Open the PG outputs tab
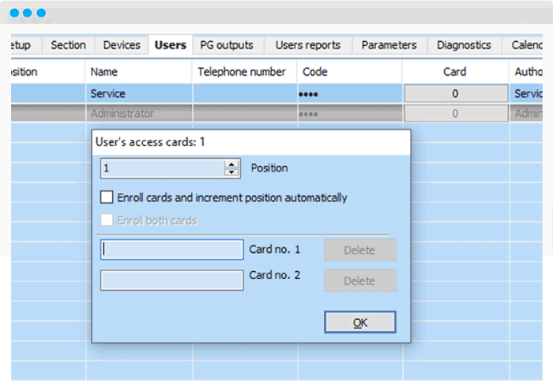This screenshot has width=553, height=392. pos(227,45)
